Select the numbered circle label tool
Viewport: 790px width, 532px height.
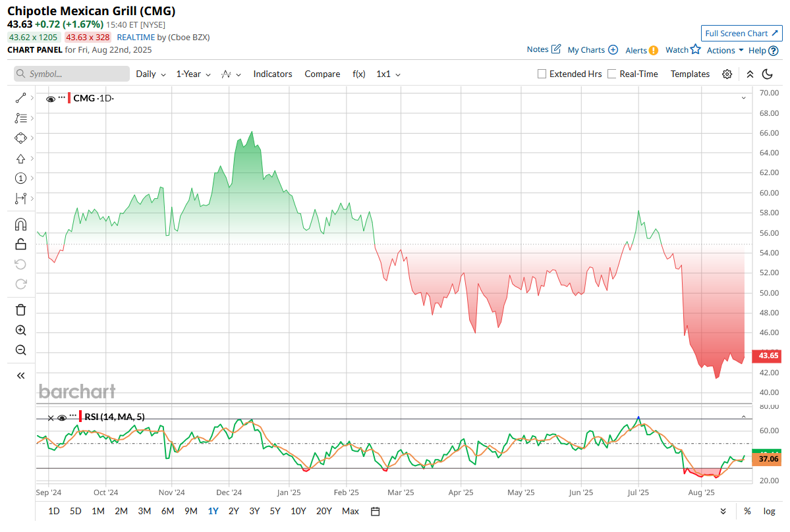tap(20, 178)
